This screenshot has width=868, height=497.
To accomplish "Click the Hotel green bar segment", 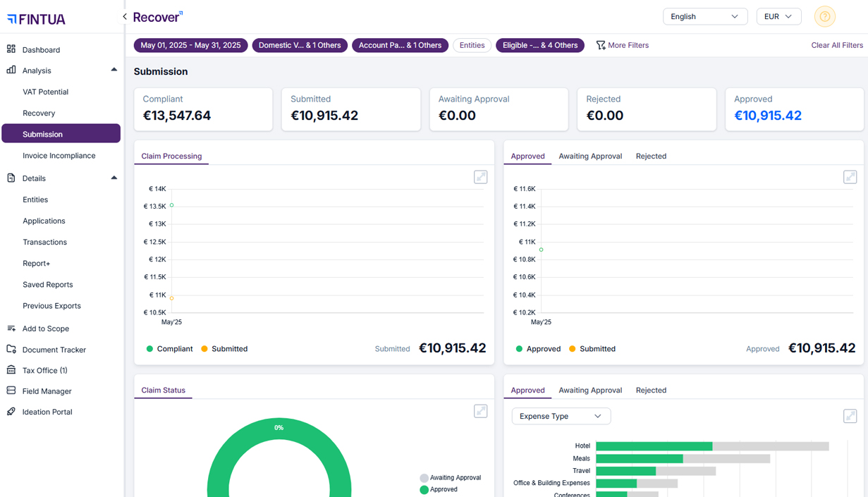I will 654,446.
